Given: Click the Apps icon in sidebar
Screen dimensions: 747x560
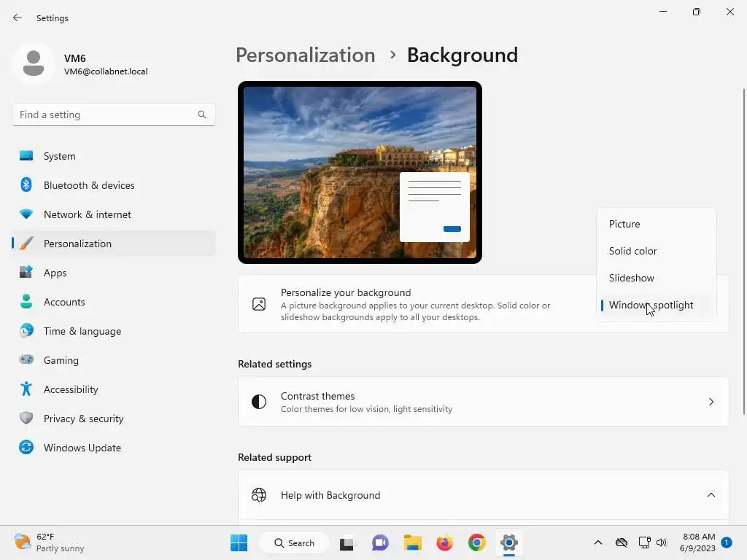Looking at the screenshot, I should click(26, 273).
